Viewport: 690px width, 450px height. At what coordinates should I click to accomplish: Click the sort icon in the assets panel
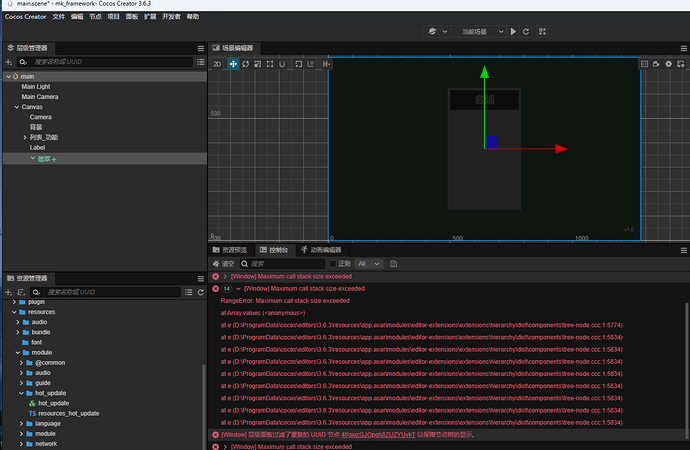tap(21, 292)
